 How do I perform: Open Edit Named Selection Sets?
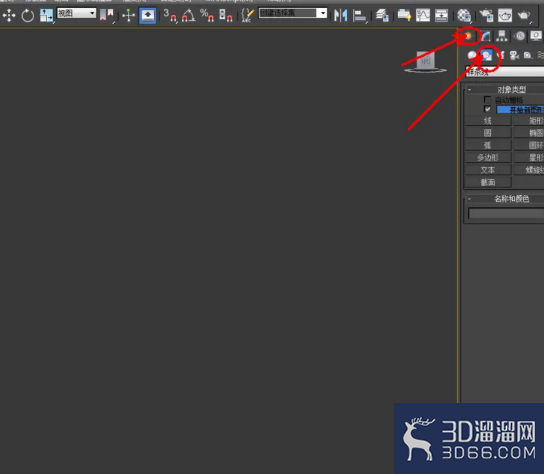tap(247, 16)
